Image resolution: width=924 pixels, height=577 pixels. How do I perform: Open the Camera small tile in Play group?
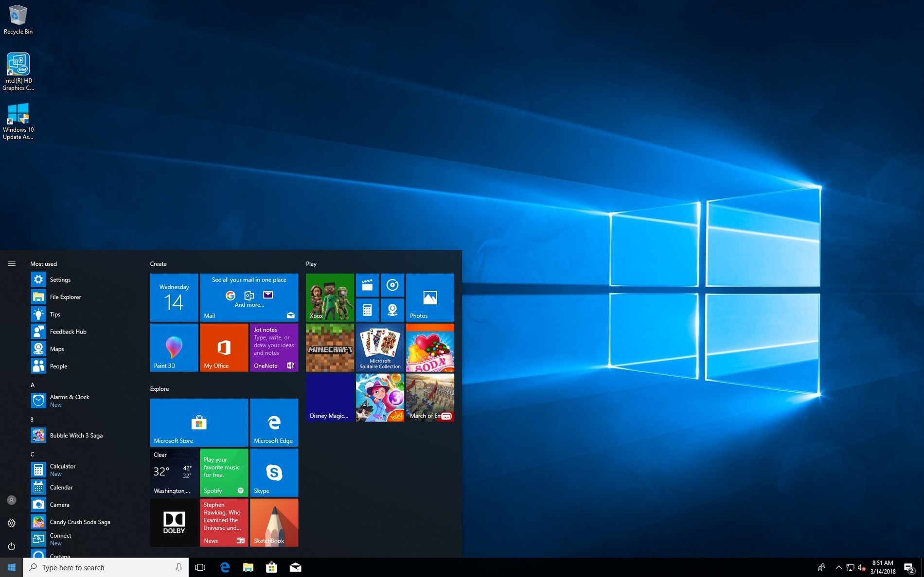(392, 310)
